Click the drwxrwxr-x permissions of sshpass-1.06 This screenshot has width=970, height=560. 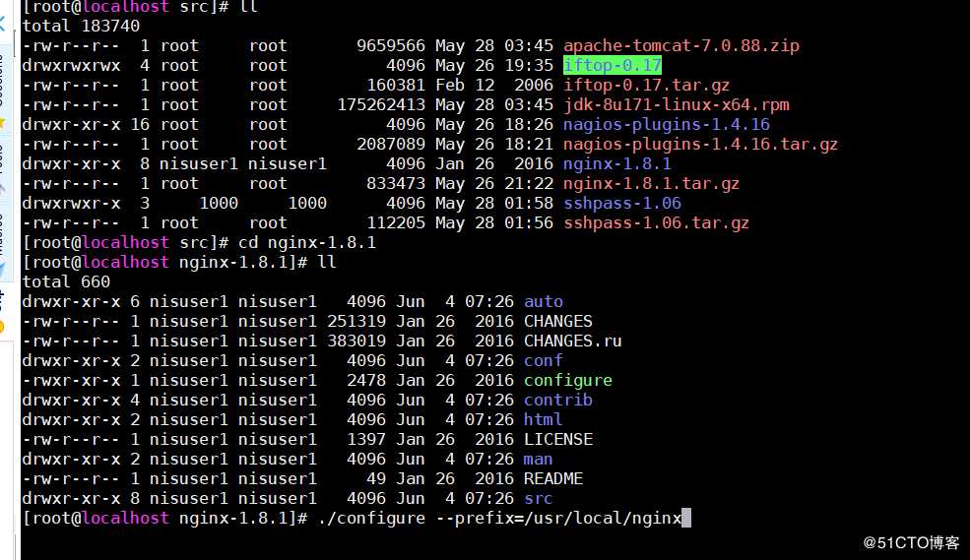click(x=71, y=204)
